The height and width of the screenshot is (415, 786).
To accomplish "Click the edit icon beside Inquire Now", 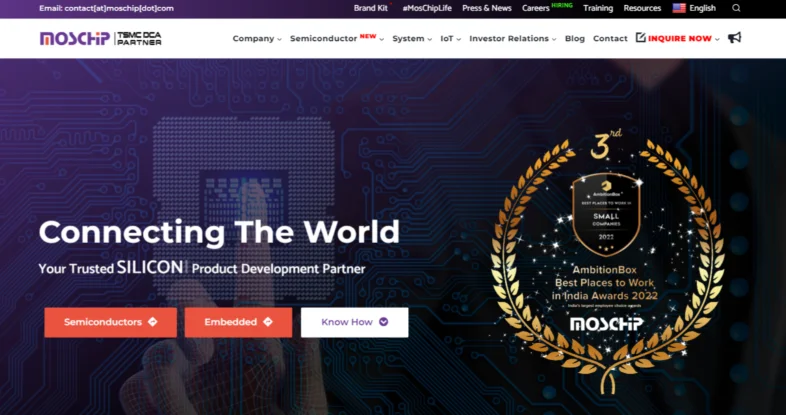I will [x=640, y=38].
